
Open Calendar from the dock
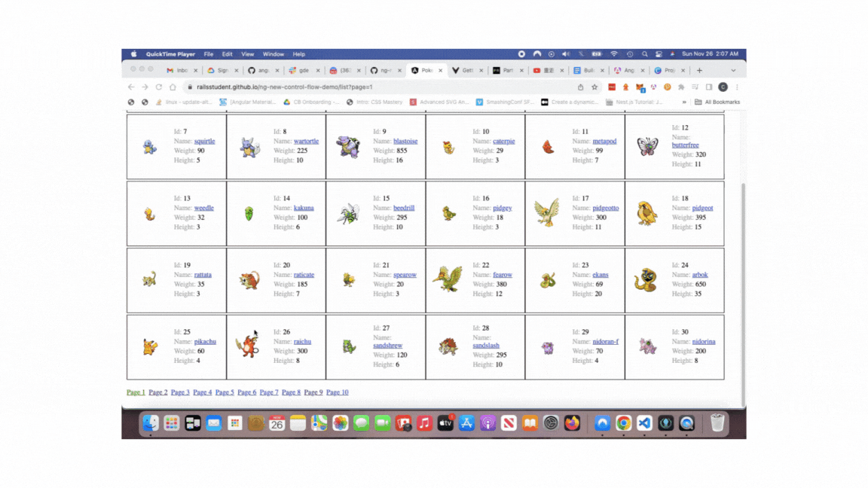pos(277,423)
